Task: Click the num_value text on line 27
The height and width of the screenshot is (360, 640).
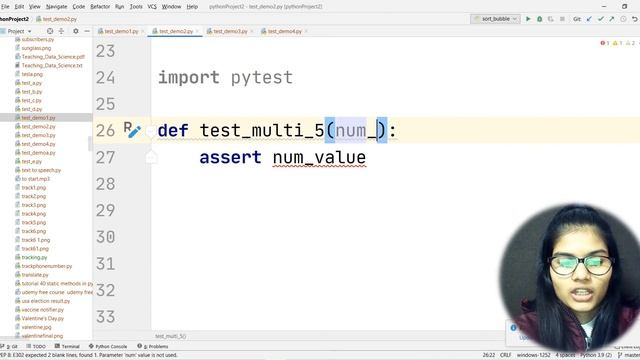Action: tap(319, 158)
